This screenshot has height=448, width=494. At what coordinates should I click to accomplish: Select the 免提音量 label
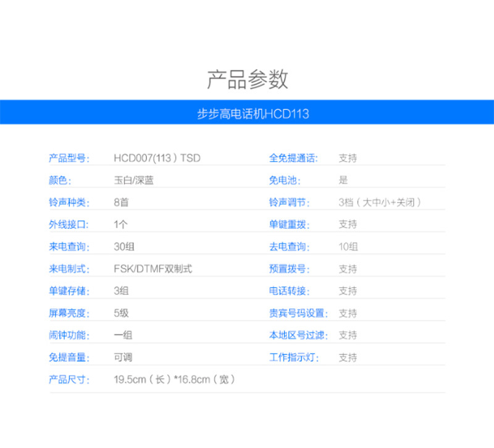coord(69,357)
